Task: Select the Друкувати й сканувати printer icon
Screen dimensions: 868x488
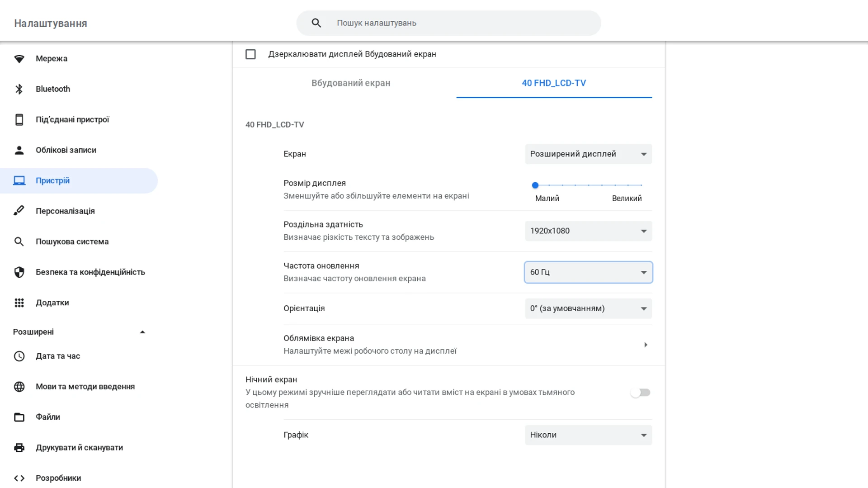Action: tap(19, 447)
